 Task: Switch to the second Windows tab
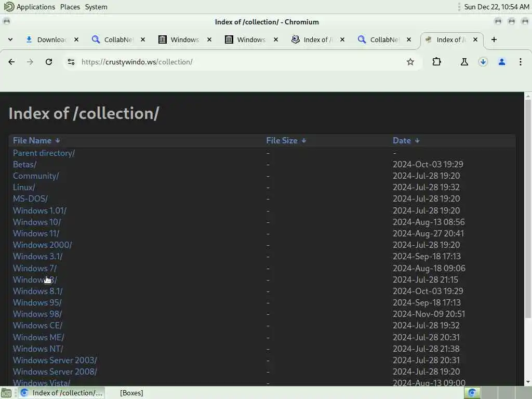(x=246, y=39)
